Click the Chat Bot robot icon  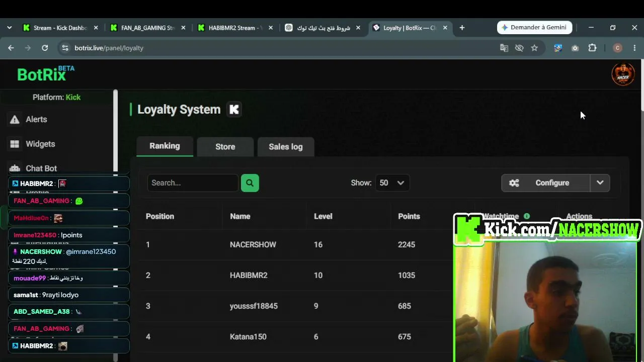click(15, 168)
